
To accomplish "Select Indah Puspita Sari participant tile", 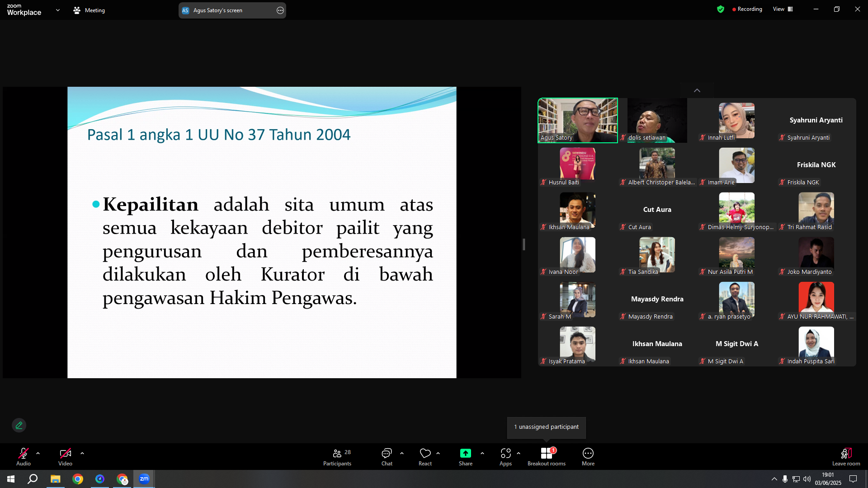I will 816,344.
